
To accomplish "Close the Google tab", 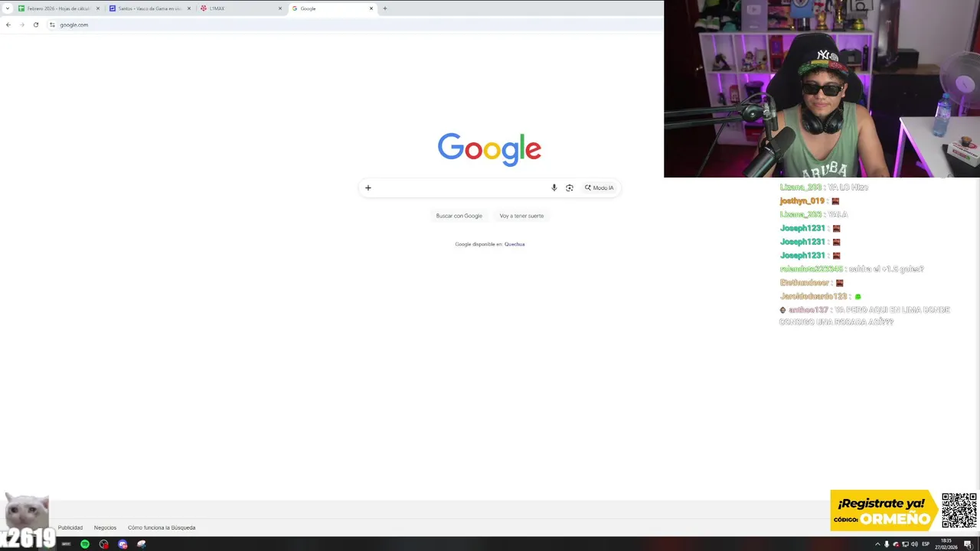I will coord(371,8).
